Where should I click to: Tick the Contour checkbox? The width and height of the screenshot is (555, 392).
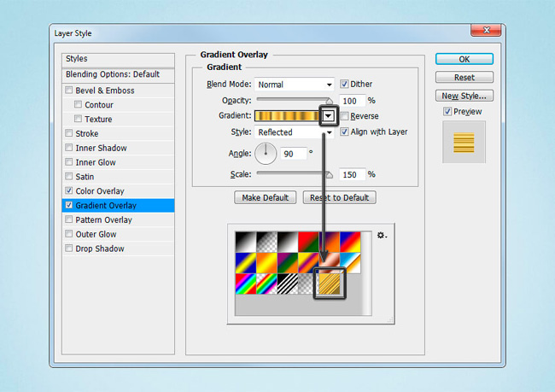[x=79, y=104]
